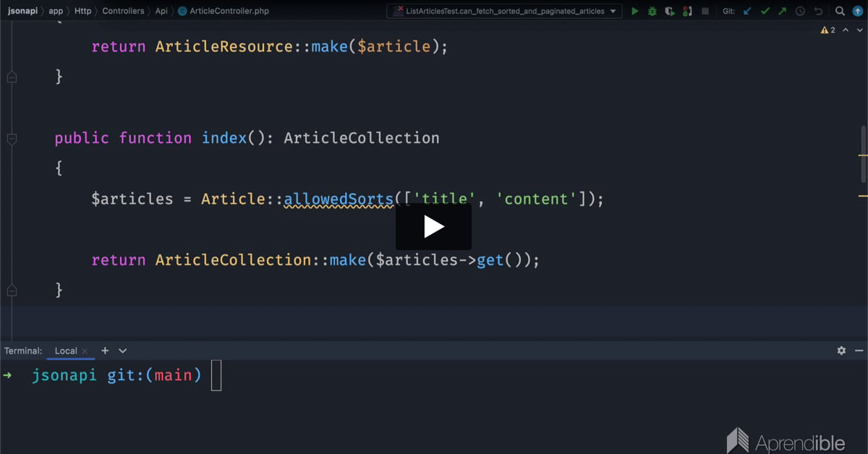This screenshot has height=454, width=868.
Task: Click the main branch name in terminal
Action: pos(174,375)
